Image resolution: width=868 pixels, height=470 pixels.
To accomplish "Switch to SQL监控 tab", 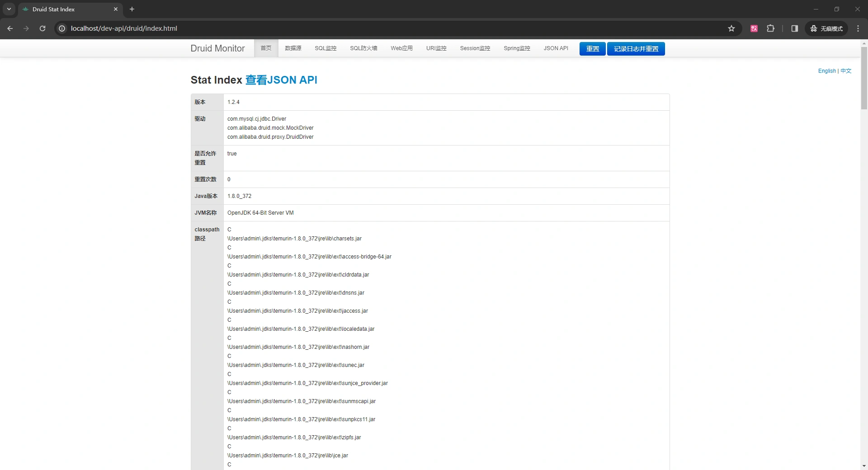I will [x=325, y=48].
